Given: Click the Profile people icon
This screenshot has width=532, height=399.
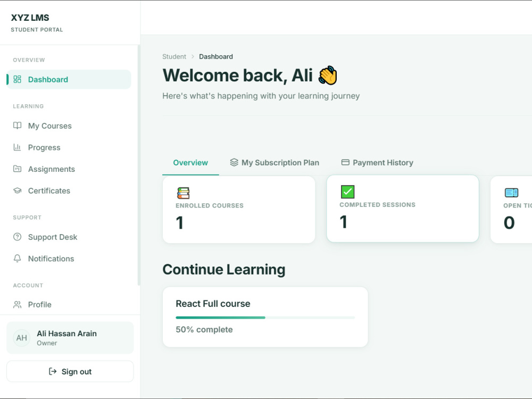Looking at the screenshot, I should click(18, 304).
